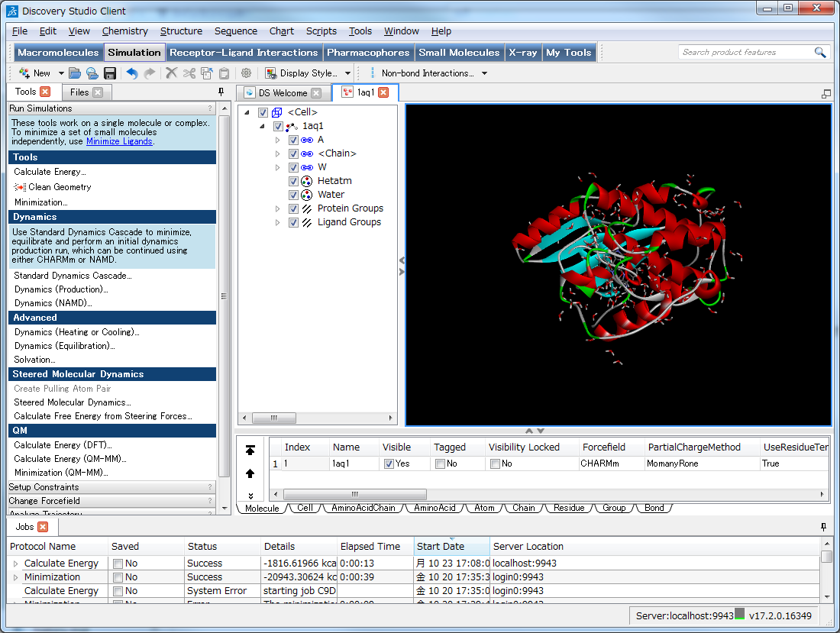This screenshot has height=633, width=840.
Task: Click the move-to-top arrow in data table
Action: tap(250, 451)
